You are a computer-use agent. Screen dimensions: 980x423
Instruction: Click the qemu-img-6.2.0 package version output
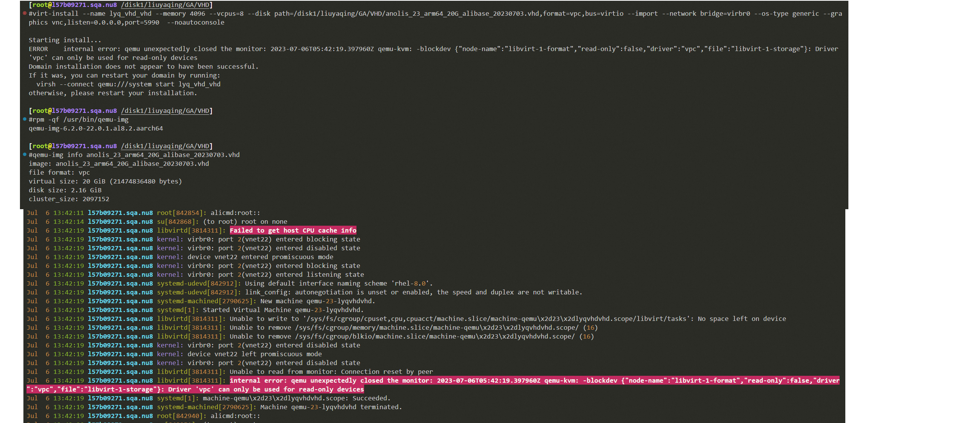96,128
